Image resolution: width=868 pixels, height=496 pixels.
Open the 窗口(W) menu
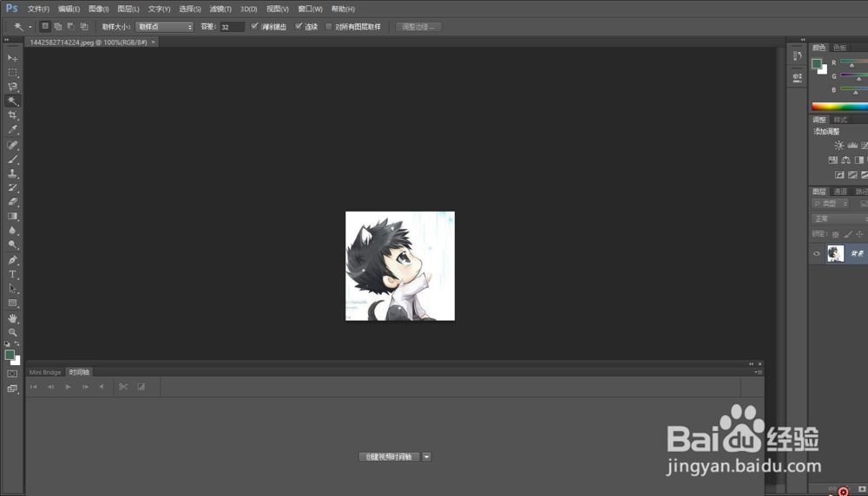click(x=310, y=9)
